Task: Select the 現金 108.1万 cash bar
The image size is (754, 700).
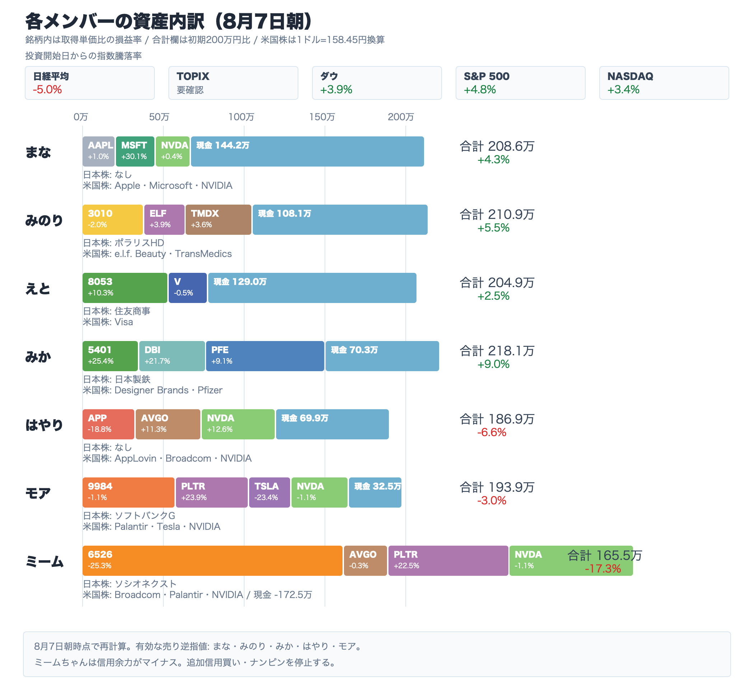Action: pos(340,220)
